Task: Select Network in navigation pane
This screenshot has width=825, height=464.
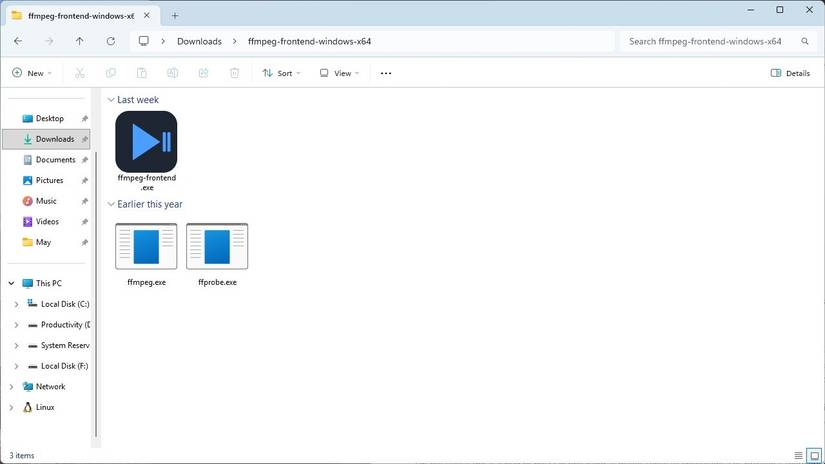Action: [x=51, y=387]
